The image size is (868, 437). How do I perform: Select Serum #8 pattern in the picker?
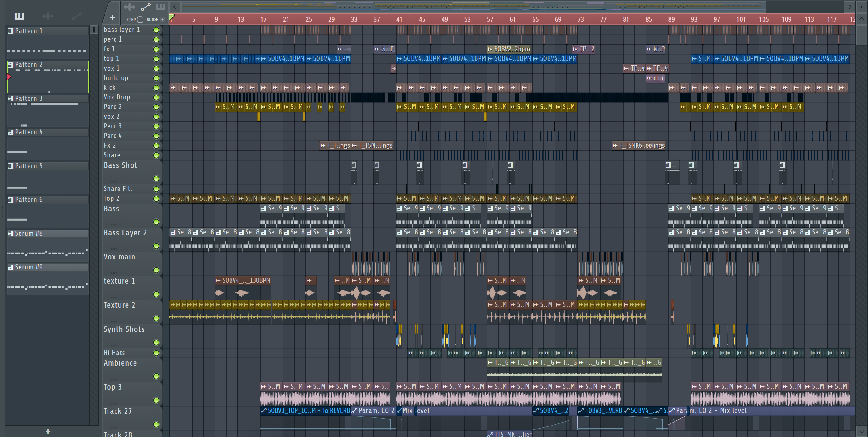(48, 245)
